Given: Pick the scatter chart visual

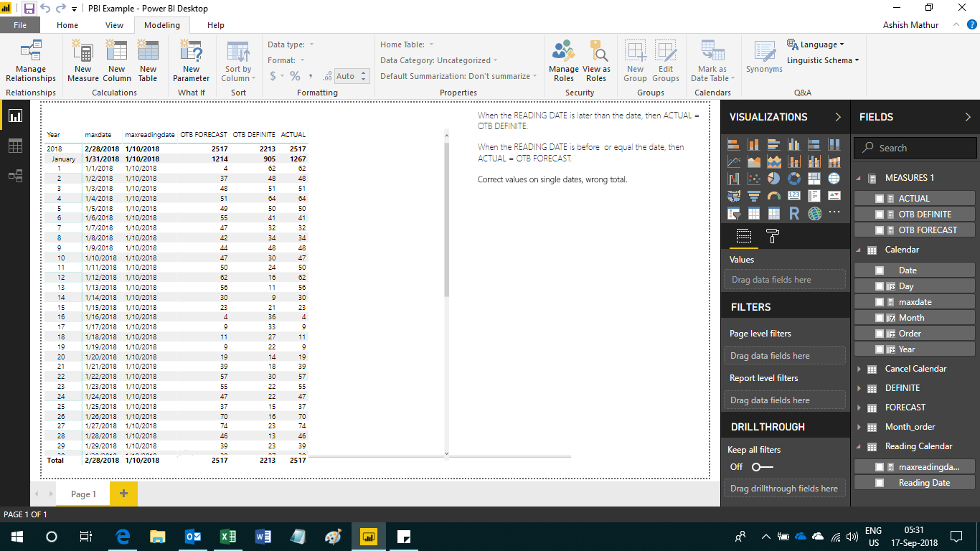Looking at the screenshot, I should 754,178.
